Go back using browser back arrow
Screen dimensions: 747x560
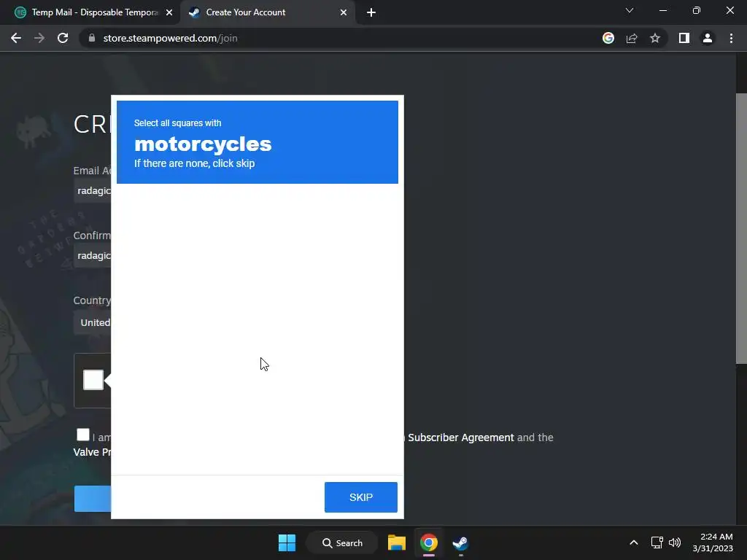[16, 38]
